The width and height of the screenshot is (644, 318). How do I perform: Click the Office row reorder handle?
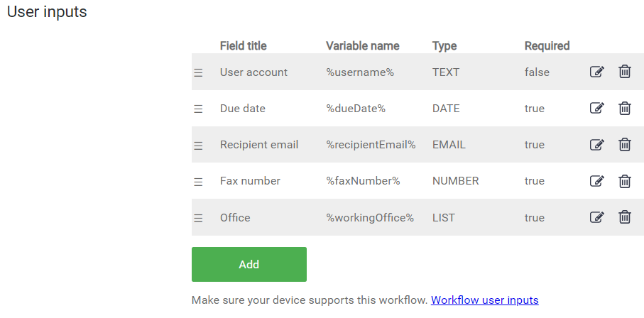coord(199,218)
